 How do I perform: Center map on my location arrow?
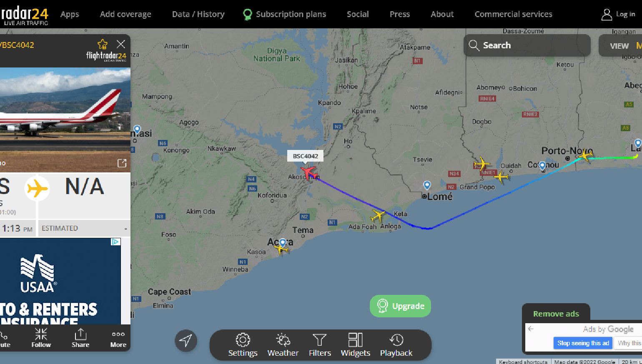[186, 341]
